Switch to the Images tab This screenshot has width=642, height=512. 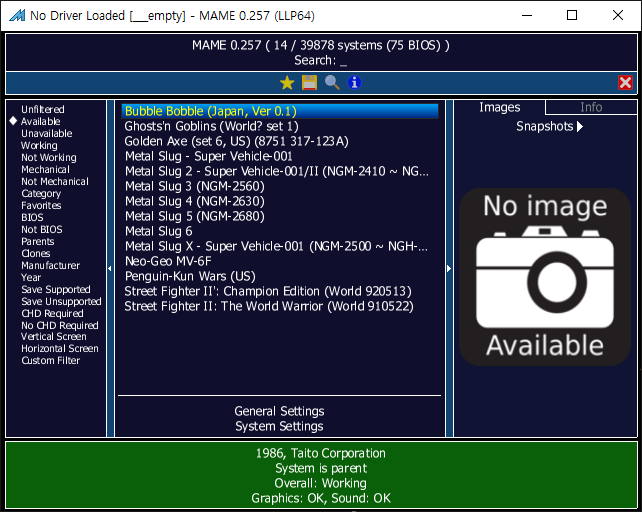tap(500, 107)
